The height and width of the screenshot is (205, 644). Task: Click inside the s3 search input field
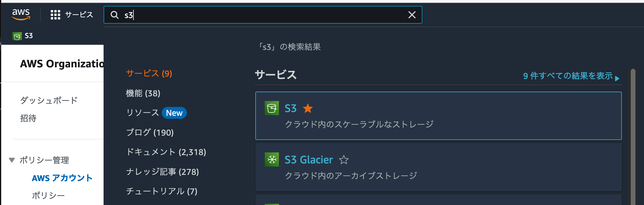coord(207,14)
